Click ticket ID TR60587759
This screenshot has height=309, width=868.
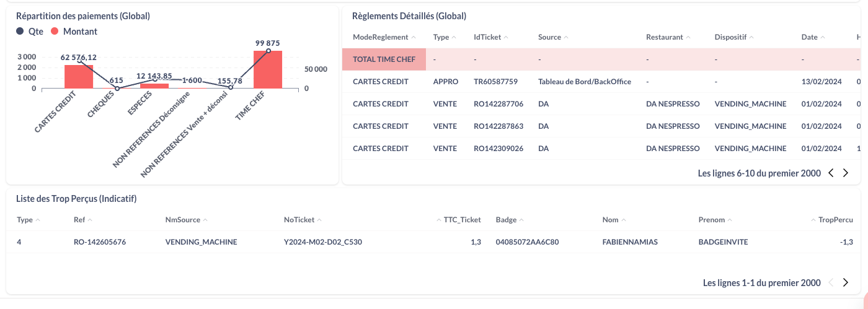(x=495, y=82)
